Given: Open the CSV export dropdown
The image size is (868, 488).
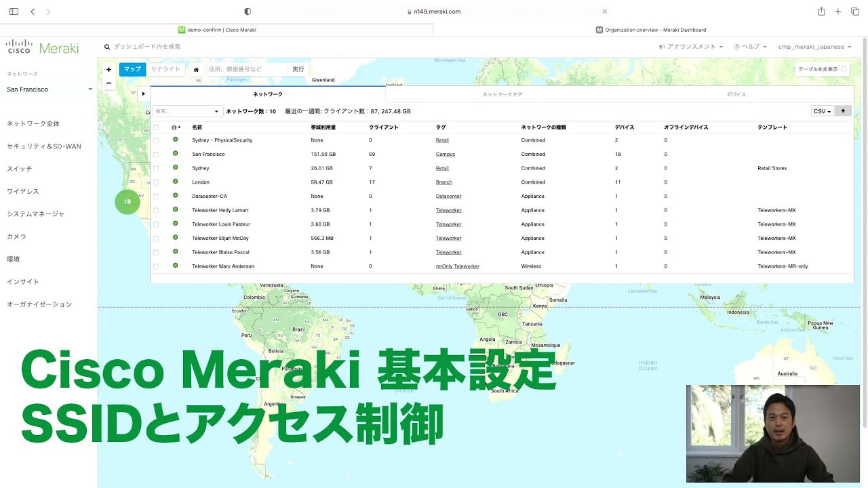Looking at the screenshot, I should coord(823,111).
